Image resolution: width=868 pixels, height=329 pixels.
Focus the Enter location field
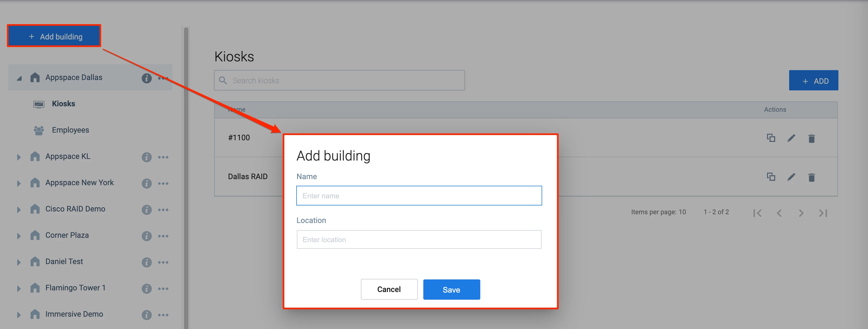pos(419,239)
